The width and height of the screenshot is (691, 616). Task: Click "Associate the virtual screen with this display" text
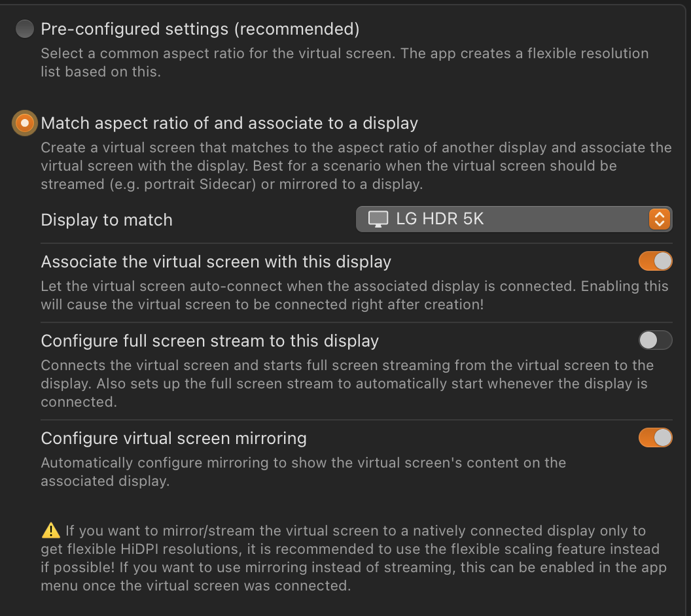(x=216, y=262)
